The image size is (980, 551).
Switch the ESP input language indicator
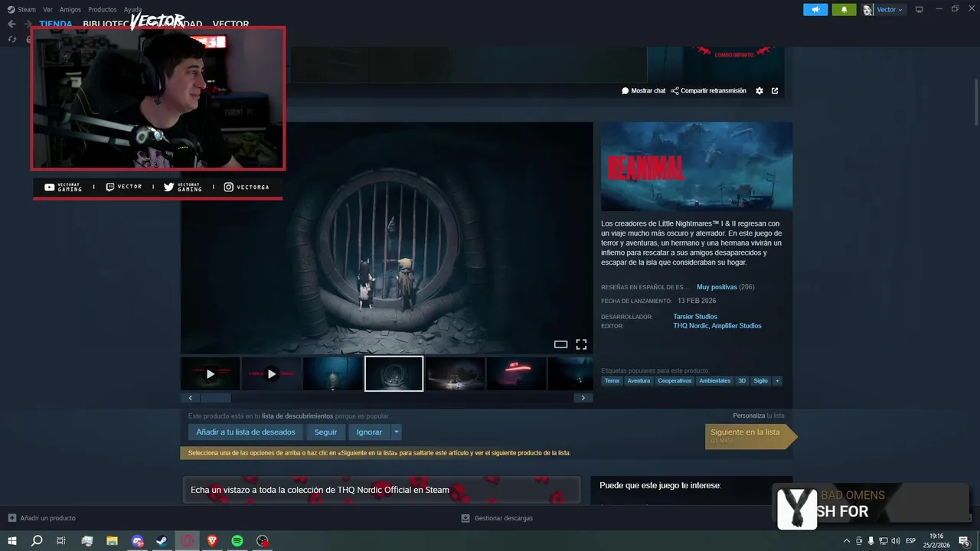pyautogui.click(x=910, y=540)
